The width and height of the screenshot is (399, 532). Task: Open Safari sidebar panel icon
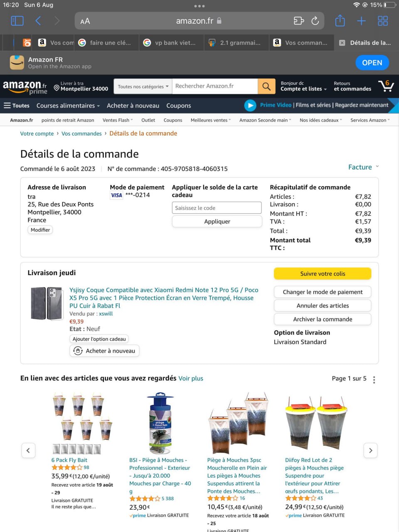tap(17, 21)
